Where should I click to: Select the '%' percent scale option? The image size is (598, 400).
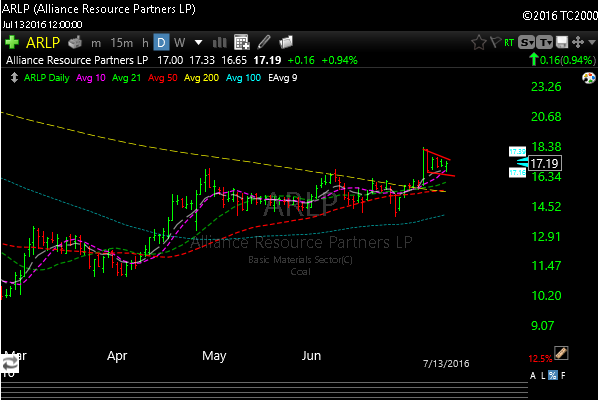click(x=553, y=376)
